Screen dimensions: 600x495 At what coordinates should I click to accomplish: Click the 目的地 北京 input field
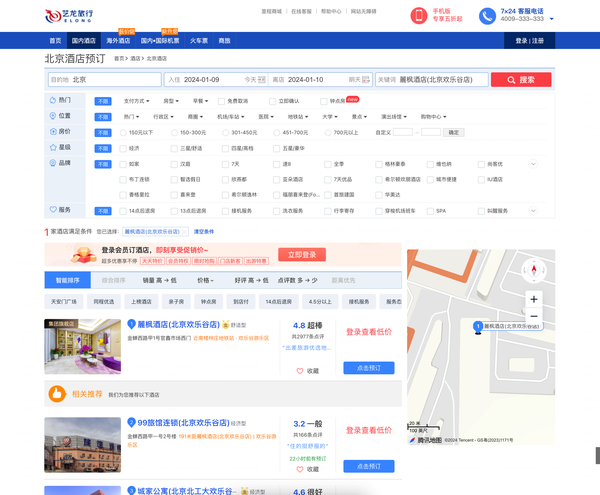pyautogui.click(x=104, y=80)
